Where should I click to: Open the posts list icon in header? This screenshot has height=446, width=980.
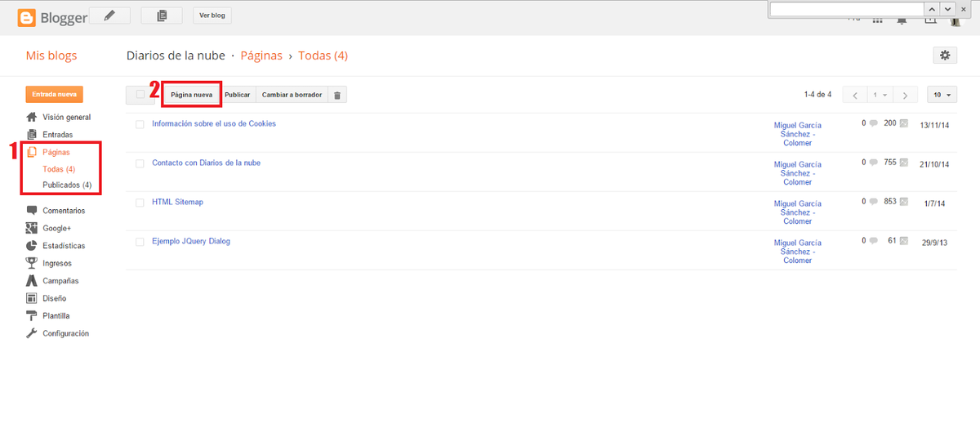click(162, 16)
